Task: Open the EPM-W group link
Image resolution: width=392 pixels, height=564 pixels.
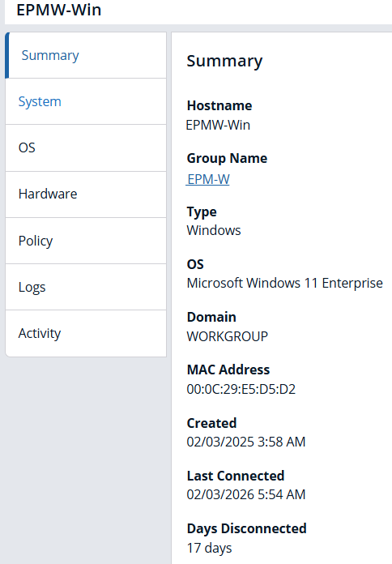Action: [x=208, y=179]
